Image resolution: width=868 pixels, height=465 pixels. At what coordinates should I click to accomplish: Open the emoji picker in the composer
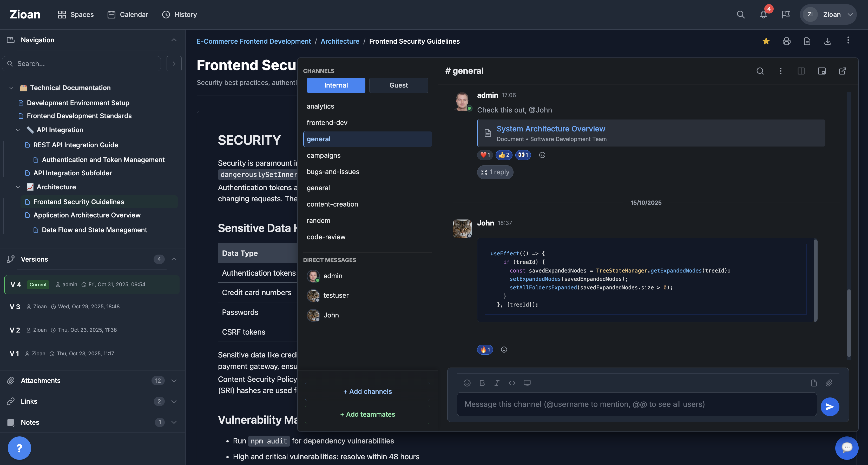click(467, 383)
